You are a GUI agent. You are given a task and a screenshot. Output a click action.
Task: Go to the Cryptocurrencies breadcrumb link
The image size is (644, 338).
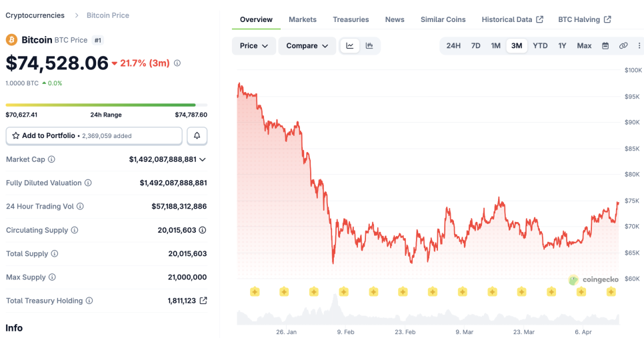(35, 15)
